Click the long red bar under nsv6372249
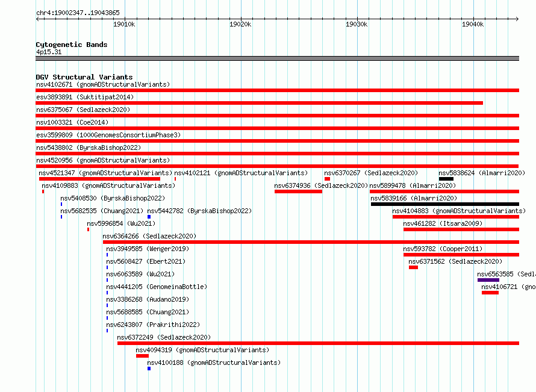The image size is (536, 392). (318, 343)
